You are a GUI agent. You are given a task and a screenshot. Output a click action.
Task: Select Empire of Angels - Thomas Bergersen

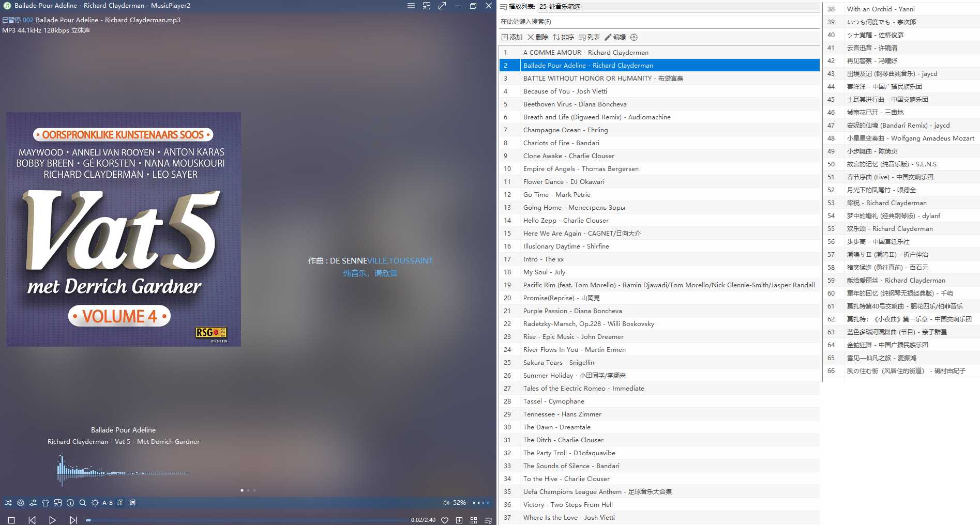659,168
